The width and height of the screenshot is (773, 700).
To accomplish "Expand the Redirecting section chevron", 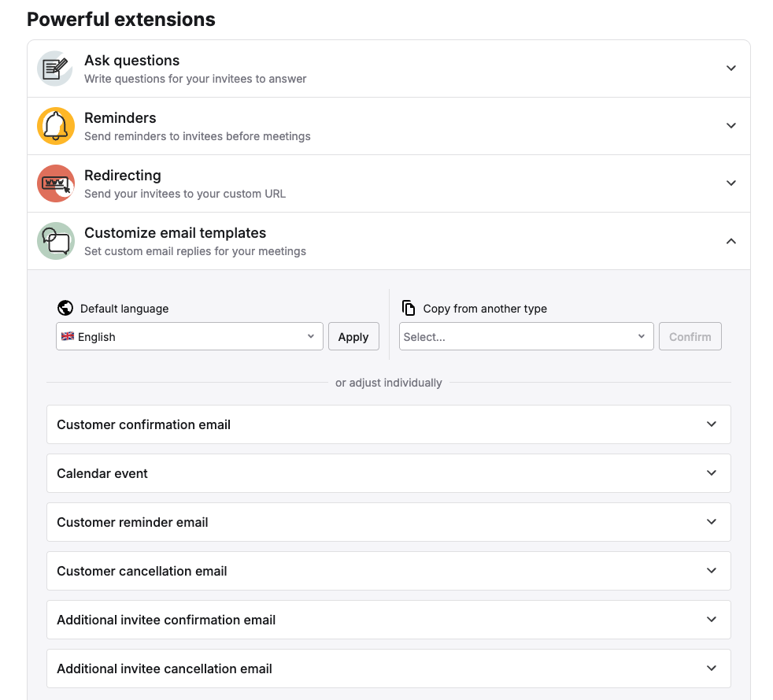I will [730, 183].
